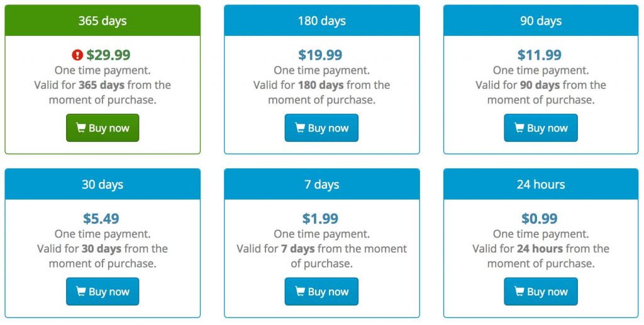Click the $29.99 price

(x=108, y=55)
